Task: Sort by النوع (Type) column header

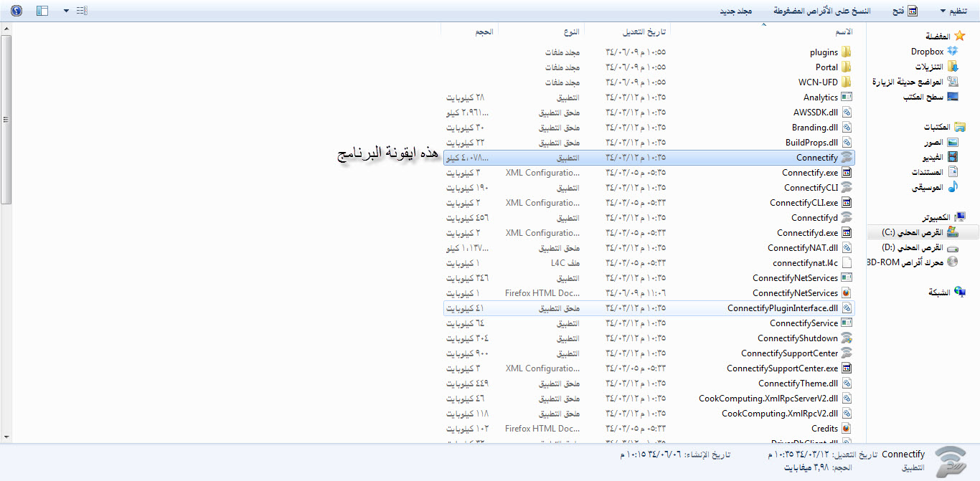Action: pos(571,32)
